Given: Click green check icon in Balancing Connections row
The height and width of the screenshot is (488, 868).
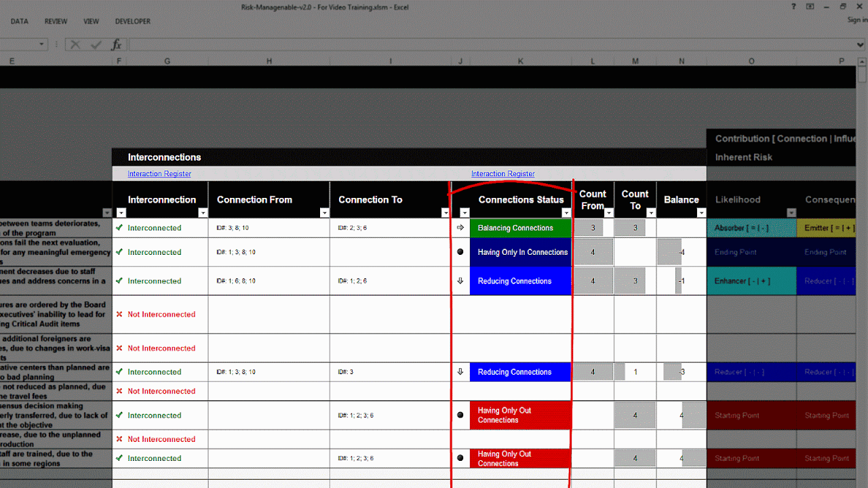Looking at the screenshot, I should (x=119, y=228).
